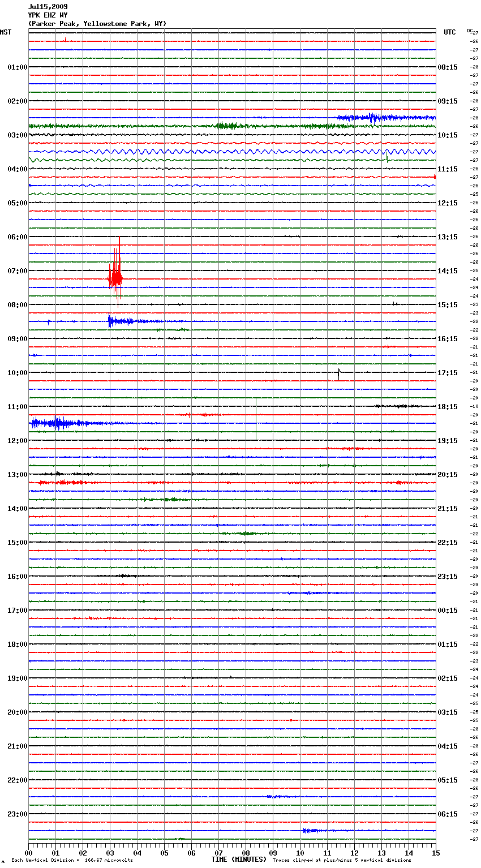Select minute tick '12' on bottom axis
The image size is (481, 868).
point(354,853)
